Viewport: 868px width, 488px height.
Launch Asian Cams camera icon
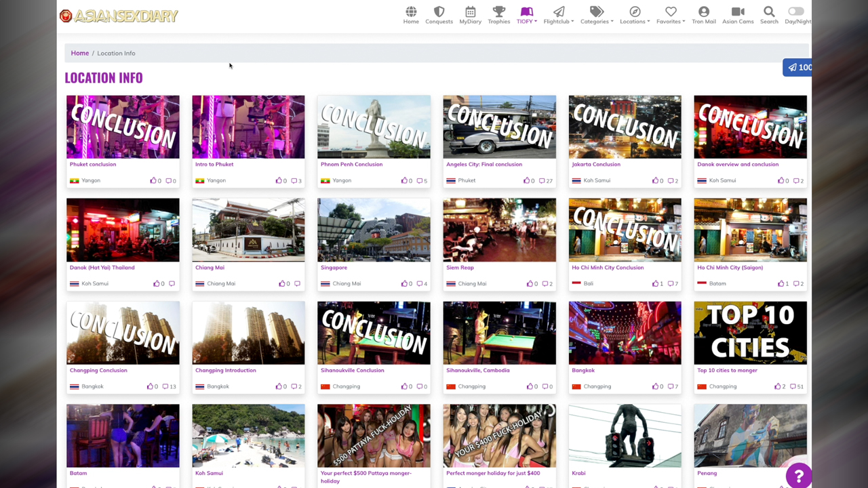click(738, 12)
